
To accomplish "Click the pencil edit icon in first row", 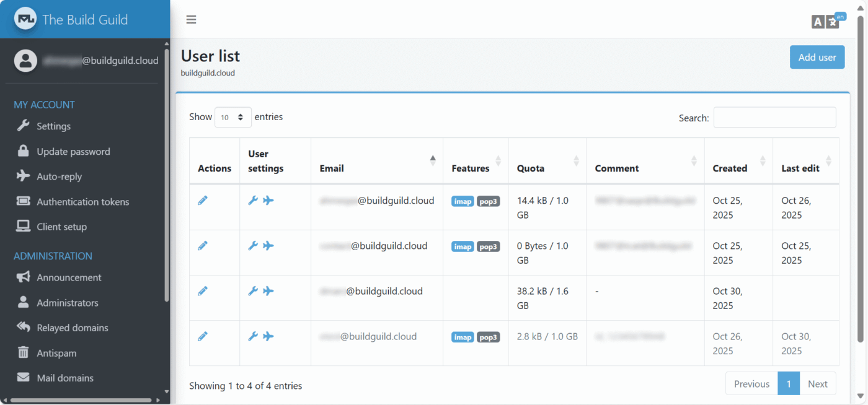I will 203,201.
